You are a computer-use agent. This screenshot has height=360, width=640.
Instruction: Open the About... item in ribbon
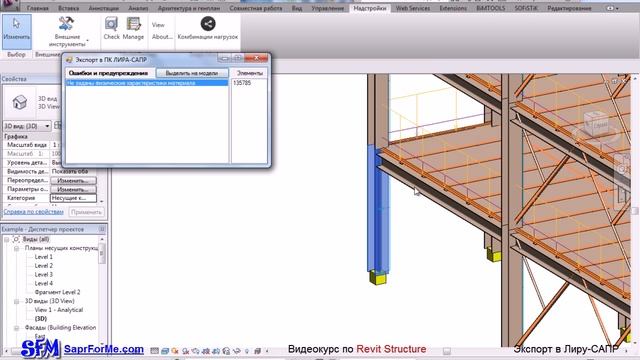(162, 37)
